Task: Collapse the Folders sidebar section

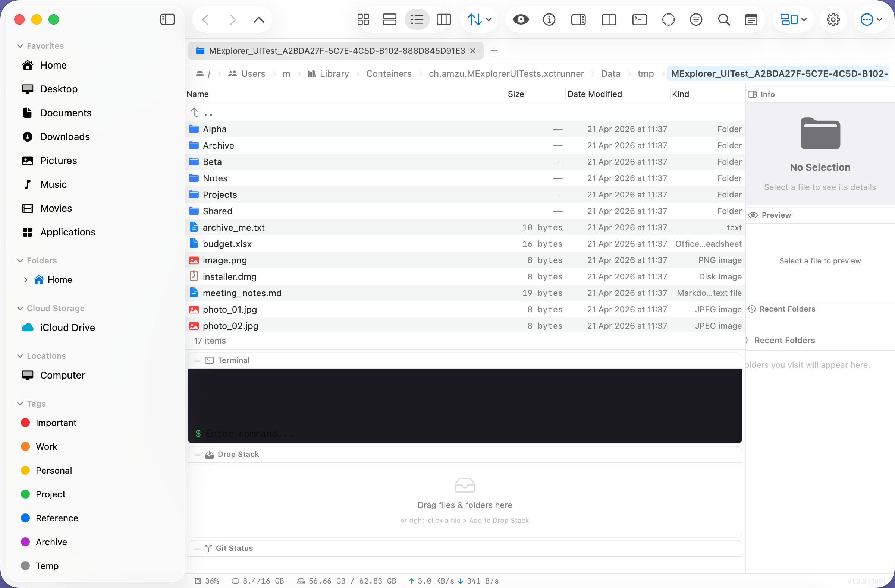Action: pos(20,261)
